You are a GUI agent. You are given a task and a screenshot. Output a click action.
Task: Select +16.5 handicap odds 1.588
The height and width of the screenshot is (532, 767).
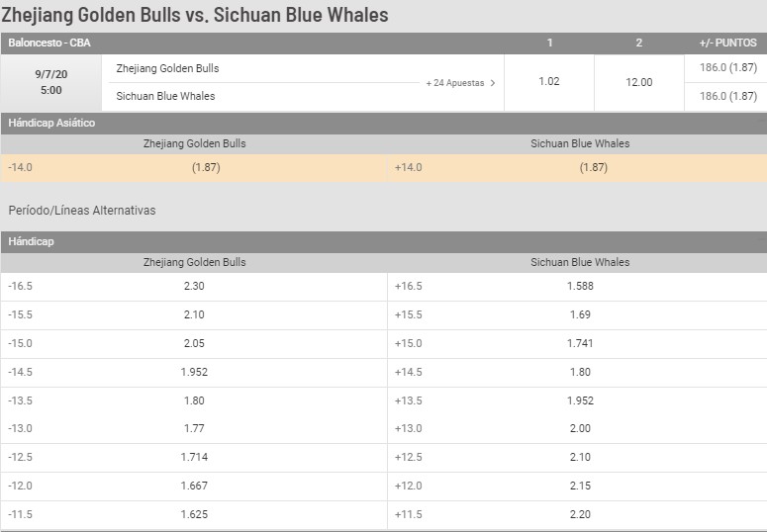(x=577, y=287)
